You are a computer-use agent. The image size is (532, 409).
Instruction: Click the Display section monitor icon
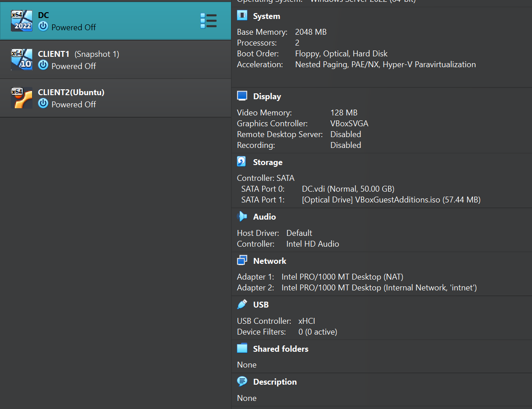pos(242,96)
